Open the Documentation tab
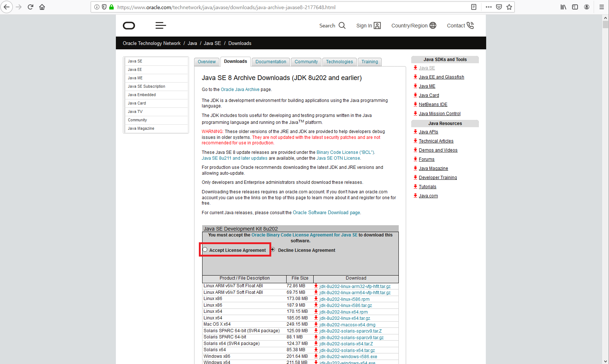 271,62
